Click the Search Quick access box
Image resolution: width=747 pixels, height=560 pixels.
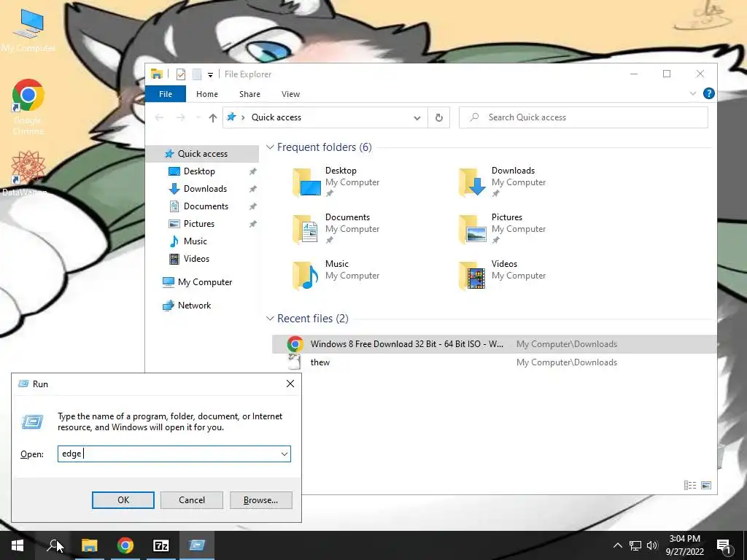(583, 117)
